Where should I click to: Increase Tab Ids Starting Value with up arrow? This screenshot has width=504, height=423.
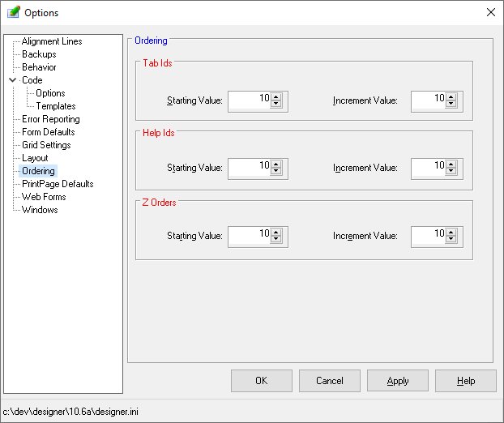pyautogui.click(x=276, y=97)
